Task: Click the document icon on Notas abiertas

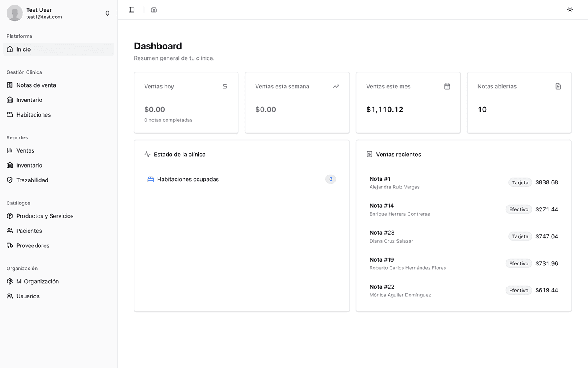Action: click(558, 86)
